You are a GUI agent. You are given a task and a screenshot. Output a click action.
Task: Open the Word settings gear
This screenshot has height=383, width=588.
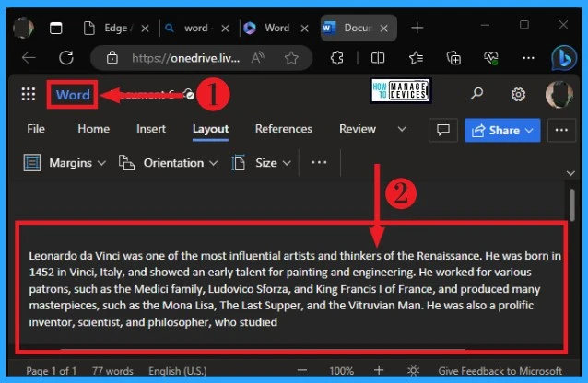pos(518,94)
